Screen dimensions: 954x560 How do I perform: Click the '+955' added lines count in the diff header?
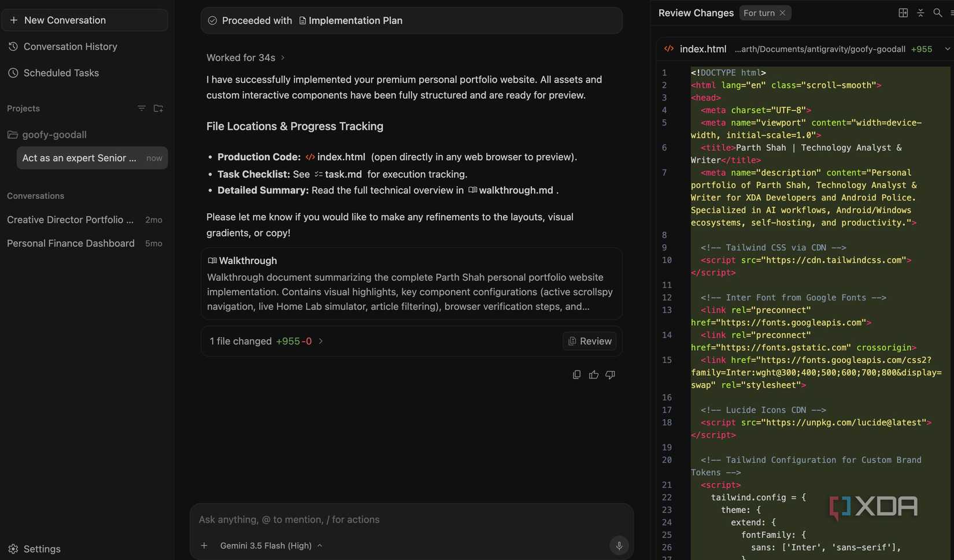[922, 49]
